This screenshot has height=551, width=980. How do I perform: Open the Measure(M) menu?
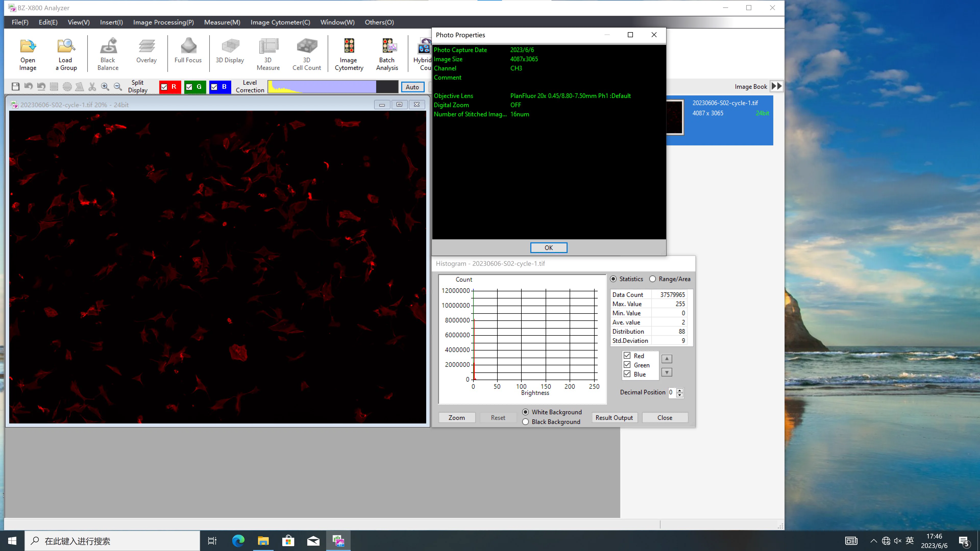click(x=222, y=22)
